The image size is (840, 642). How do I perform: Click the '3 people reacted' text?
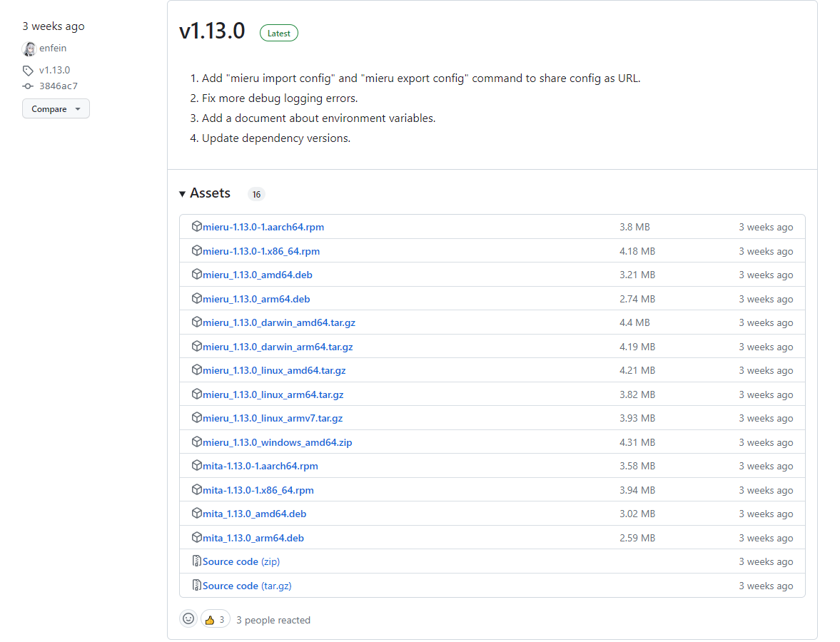point(273,620)
